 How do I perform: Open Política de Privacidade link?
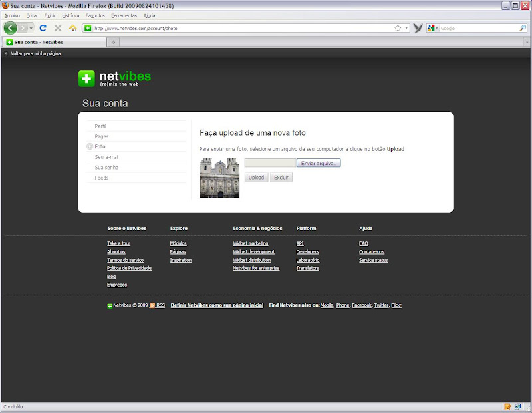tap(129, 268)
